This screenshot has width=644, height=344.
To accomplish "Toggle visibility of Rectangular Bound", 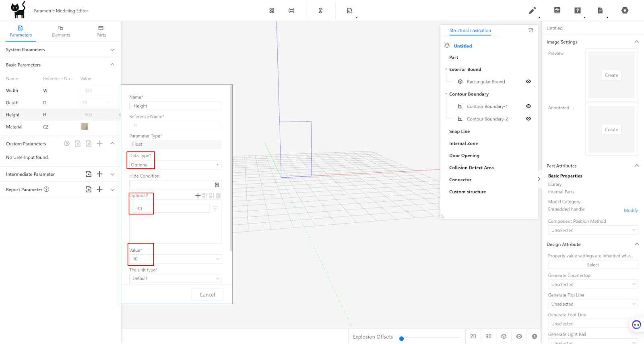I will [528, 81].
